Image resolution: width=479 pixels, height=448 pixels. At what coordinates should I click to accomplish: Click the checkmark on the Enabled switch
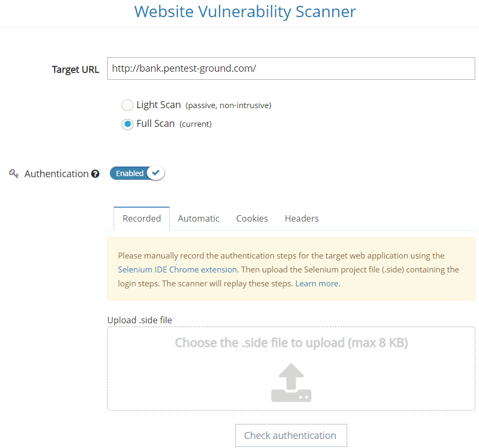pyautogui.click(x=155, y=173)
